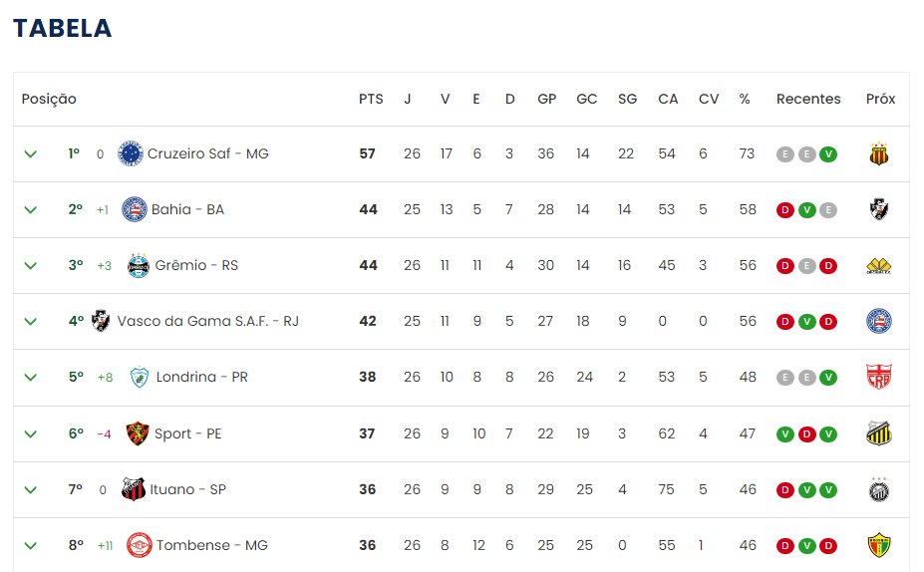Screen dimensions: 924x572
Task: Click the Cruzeiro Saf team crest
Action: 131,153
